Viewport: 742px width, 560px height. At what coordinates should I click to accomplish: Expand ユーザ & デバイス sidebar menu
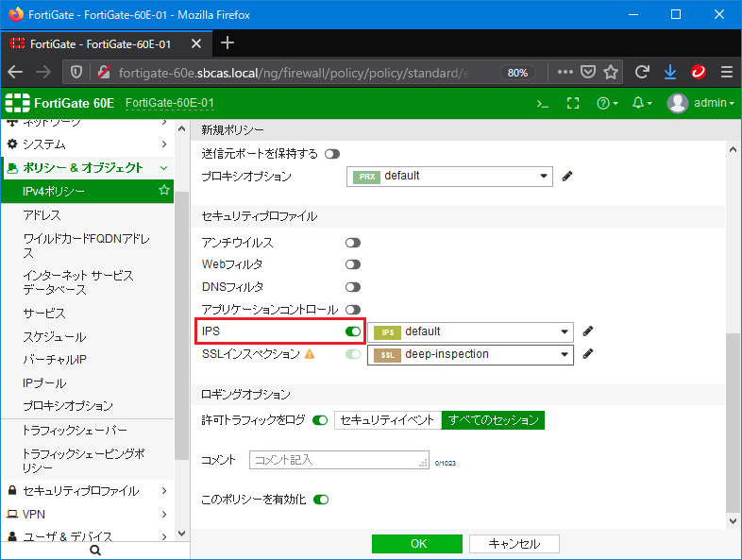click(x=88, y=536)
